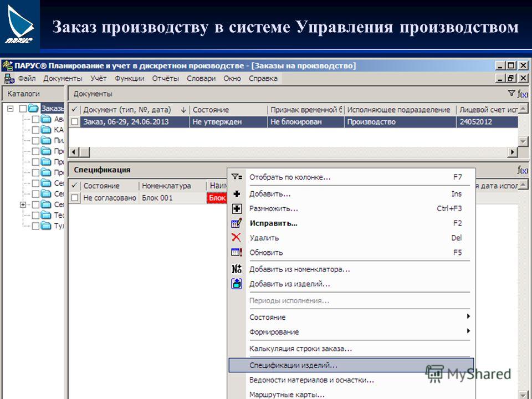Click the ПАРУС icon in the window title bar
Viewport: 532px width, 399px height.
pyautogui.click(x=7, y=65)
